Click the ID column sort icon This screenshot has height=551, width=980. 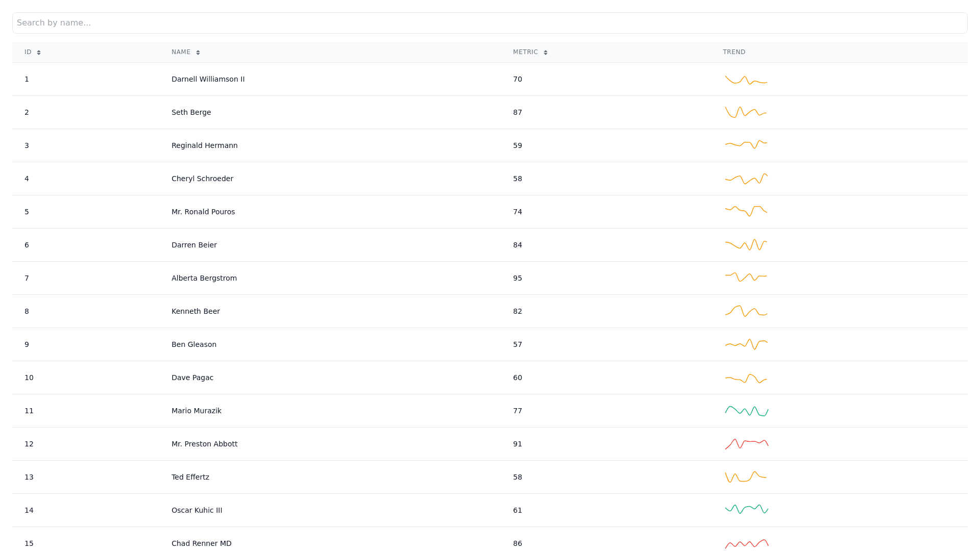click(x=39, y=53)
